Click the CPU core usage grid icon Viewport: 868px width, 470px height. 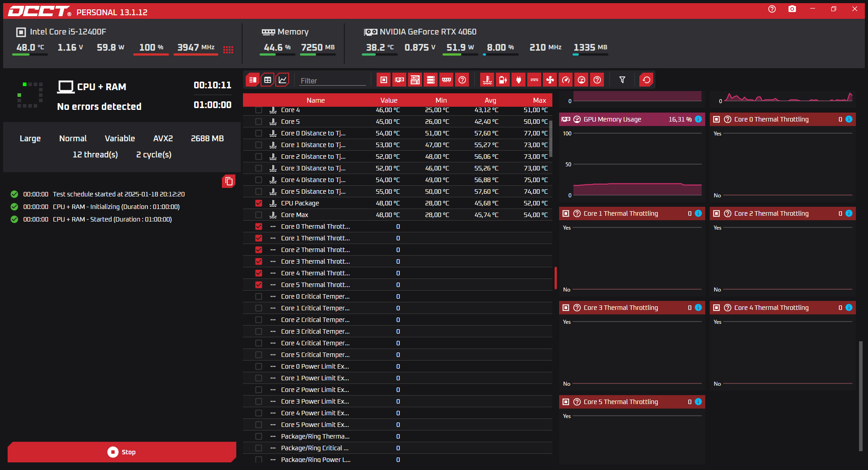pos(228,50)
